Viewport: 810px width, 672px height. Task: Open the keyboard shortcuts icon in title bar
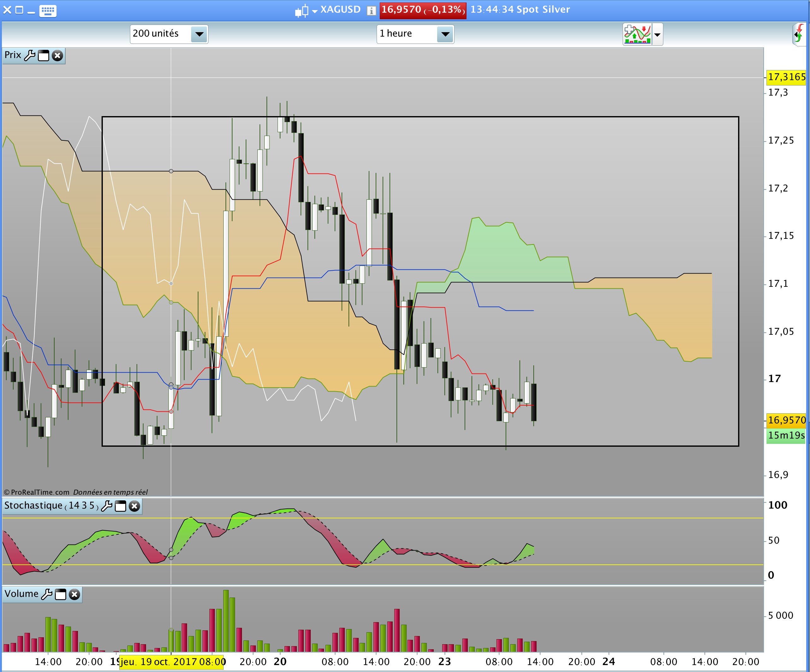point(48,10)
